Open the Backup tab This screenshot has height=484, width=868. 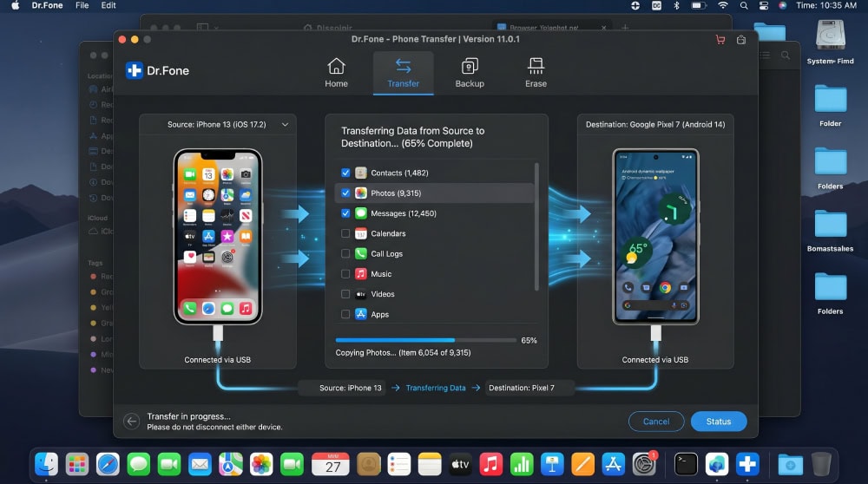(470, 73)
